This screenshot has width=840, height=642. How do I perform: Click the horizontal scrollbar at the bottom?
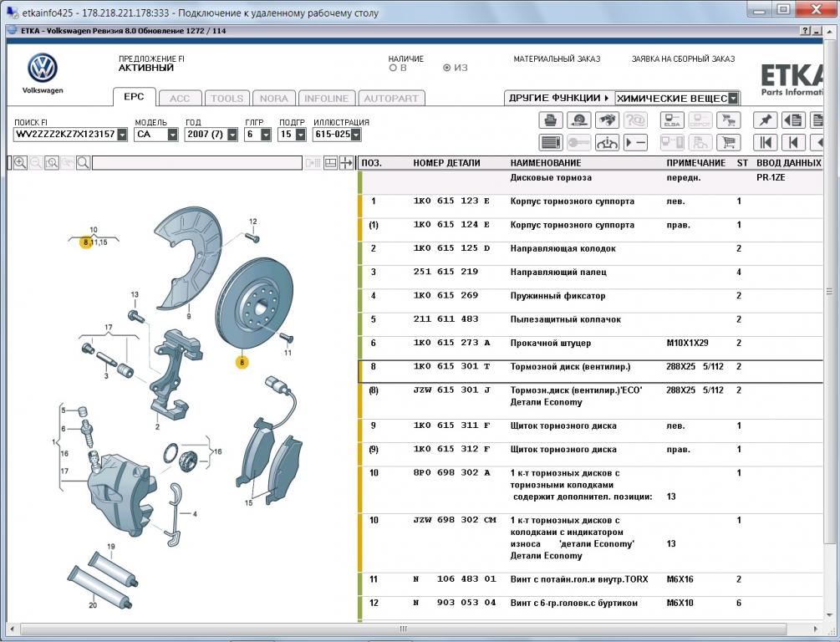click(x=403, y=629)
